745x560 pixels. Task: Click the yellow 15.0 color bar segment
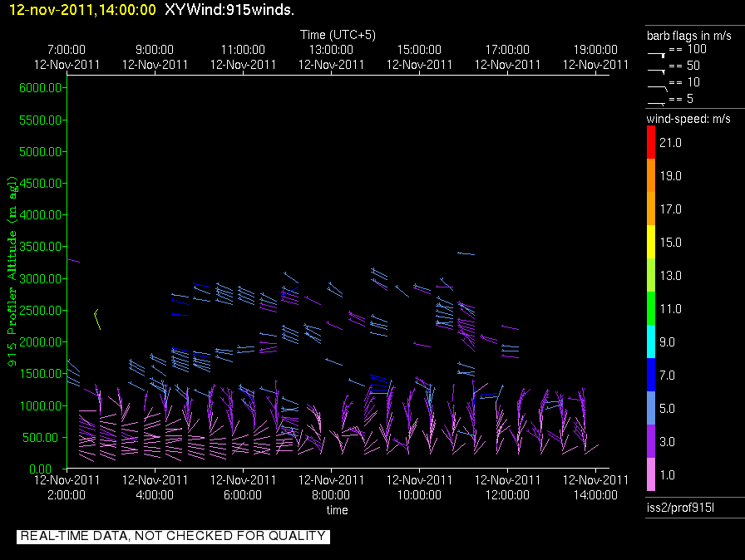point(651,242)
